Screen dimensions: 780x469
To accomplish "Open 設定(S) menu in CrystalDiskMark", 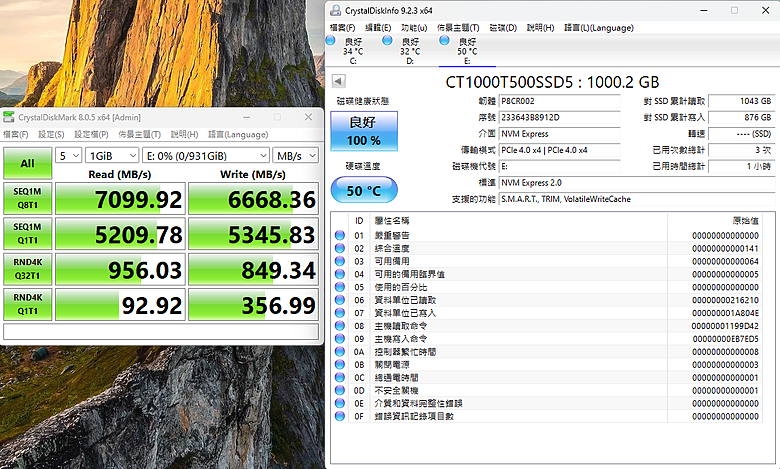I will [x=51, y=134].
